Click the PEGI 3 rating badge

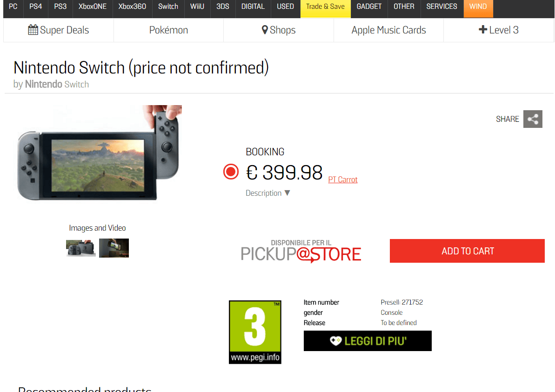click(255, 332)
